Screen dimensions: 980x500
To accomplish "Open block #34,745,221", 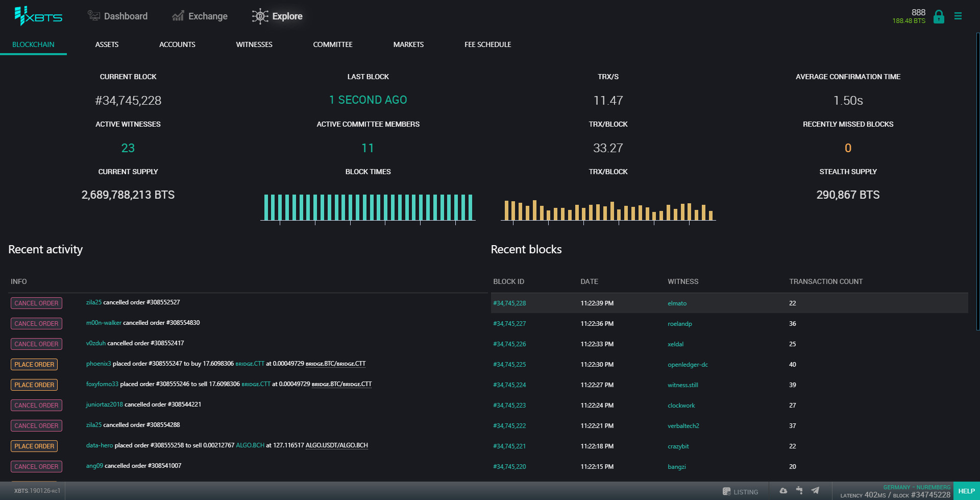I will (x=509, y=446).
